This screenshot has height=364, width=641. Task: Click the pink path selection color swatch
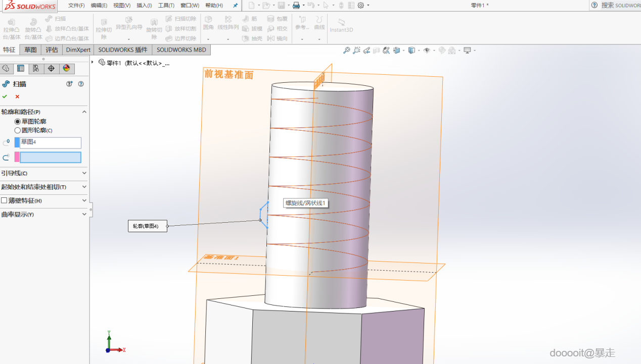point(17,158)
